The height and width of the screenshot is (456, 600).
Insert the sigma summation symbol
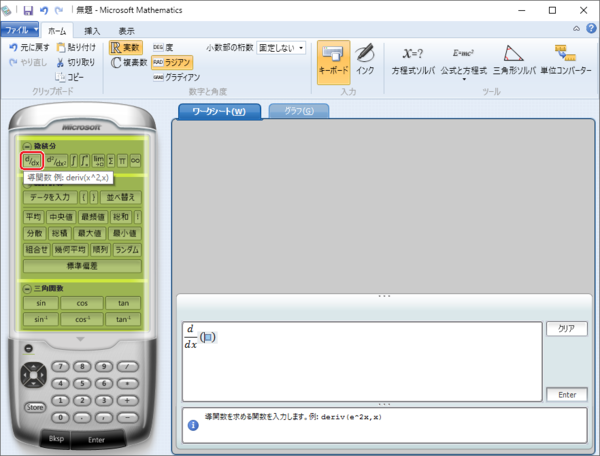[111, 161]
